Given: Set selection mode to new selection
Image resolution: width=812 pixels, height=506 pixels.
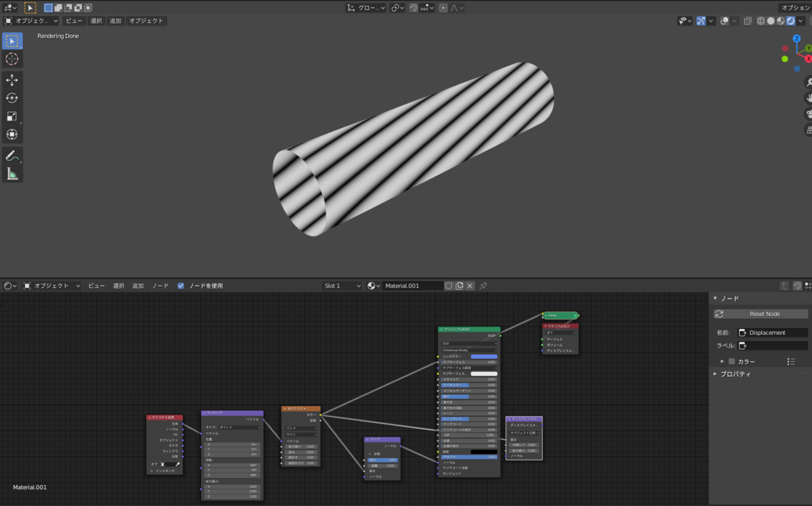Looking at the screenshot, I should [x=48, y=7].
